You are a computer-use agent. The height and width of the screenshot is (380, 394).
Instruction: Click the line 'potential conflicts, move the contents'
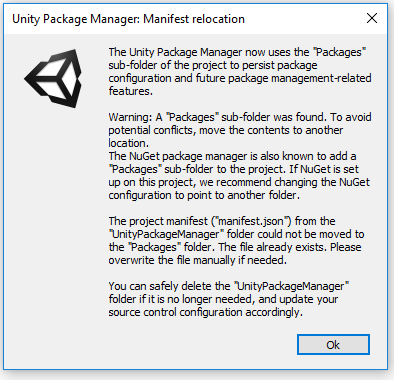[x=226, y=130]
